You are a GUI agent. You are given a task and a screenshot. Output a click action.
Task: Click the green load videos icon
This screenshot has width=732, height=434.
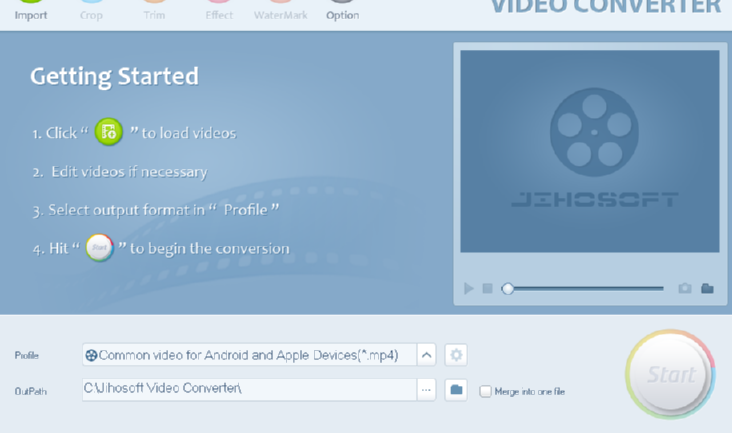pos(109,132)
